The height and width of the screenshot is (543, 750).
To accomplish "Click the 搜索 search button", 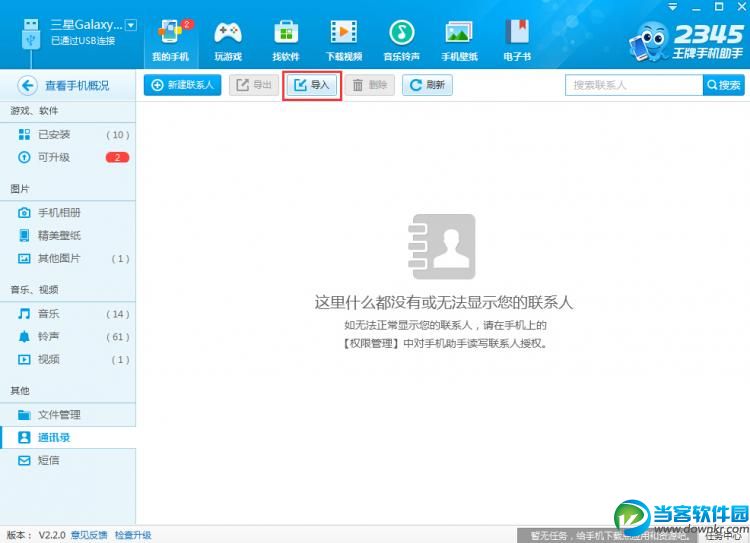I will [724, 85].
